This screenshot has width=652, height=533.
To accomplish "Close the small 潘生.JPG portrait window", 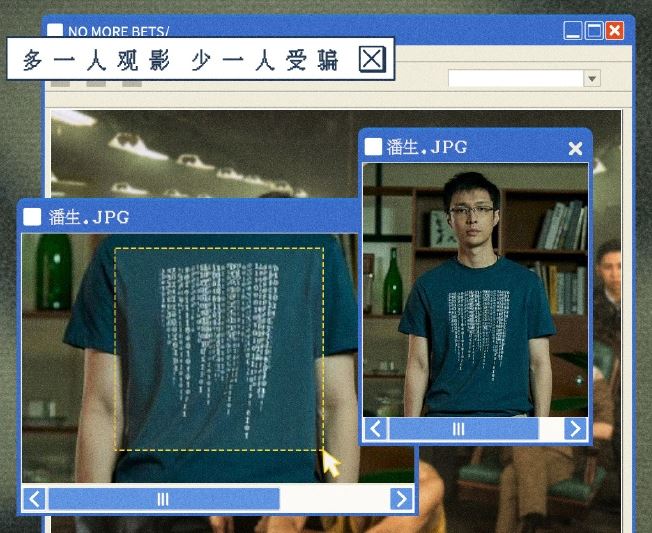I will 575,148.
